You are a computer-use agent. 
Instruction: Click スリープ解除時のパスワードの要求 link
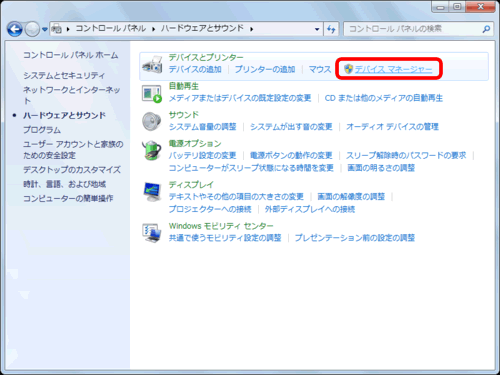[406, 155]
